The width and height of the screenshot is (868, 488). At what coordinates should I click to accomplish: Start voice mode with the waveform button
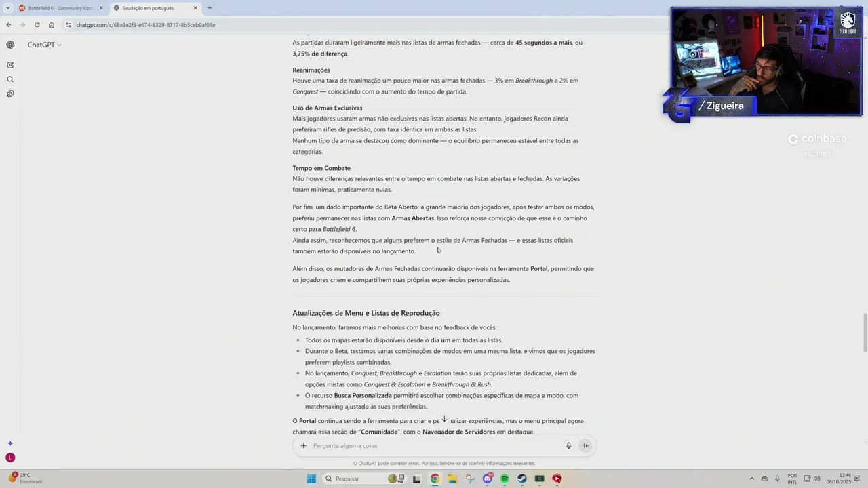coord(585,445)
